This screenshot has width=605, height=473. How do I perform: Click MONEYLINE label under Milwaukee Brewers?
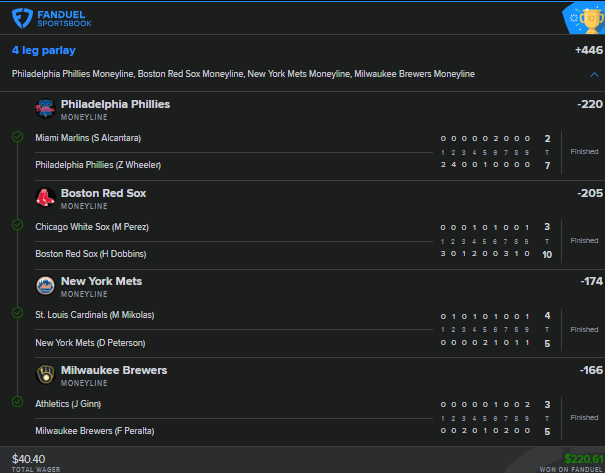click(84, 383)
